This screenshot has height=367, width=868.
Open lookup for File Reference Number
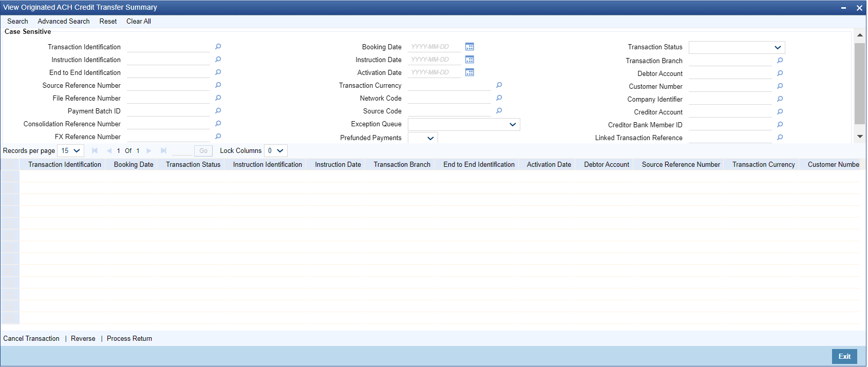coord(218,98)
